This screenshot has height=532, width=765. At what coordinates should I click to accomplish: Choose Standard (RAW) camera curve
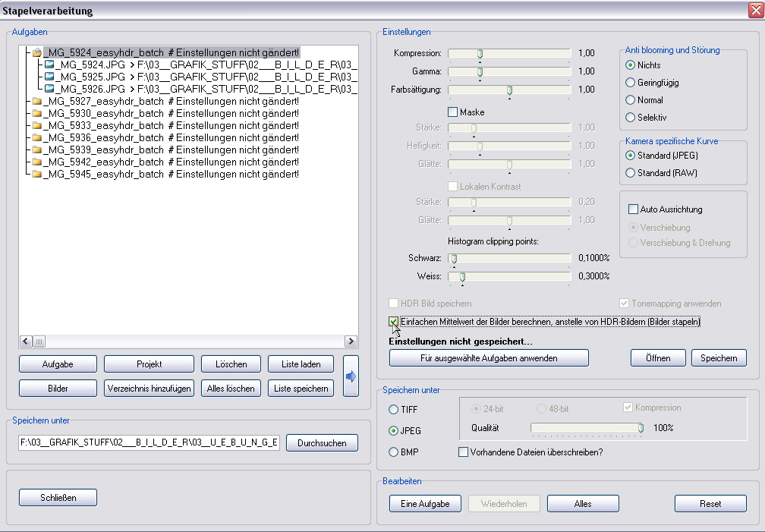pos(630,173)
